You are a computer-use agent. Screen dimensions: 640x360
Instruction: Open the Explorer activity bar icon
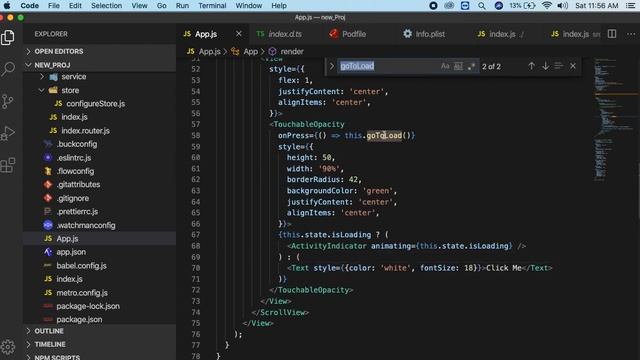(x=8, y=37)
